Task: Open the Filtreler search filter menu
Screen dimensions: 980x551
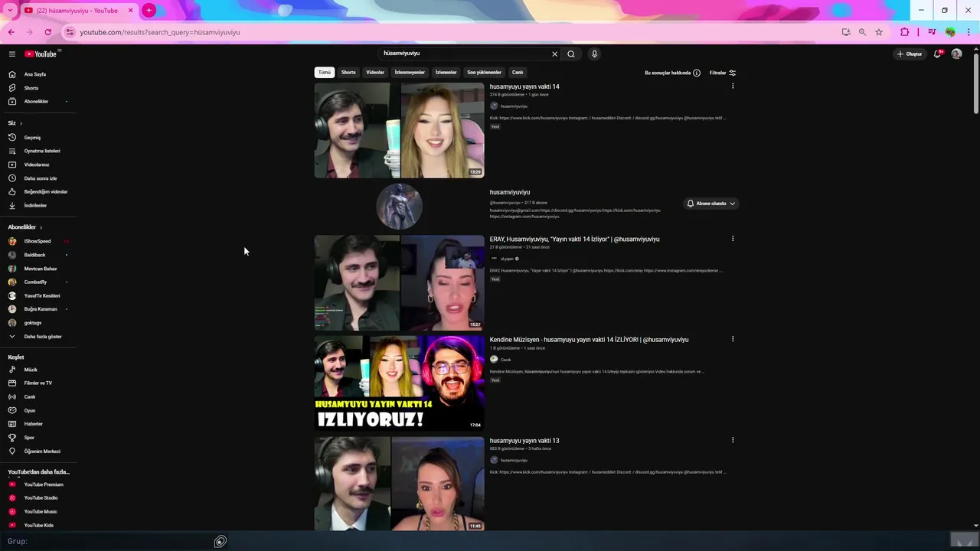Action: pyautogui.click(x=723, y=73)
